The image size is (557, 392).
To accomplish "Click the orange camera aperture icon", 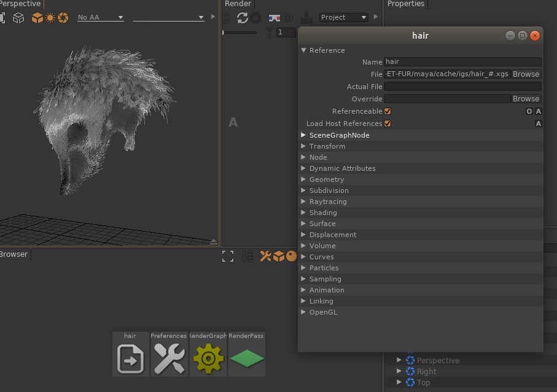I will [x=63, y=18].
